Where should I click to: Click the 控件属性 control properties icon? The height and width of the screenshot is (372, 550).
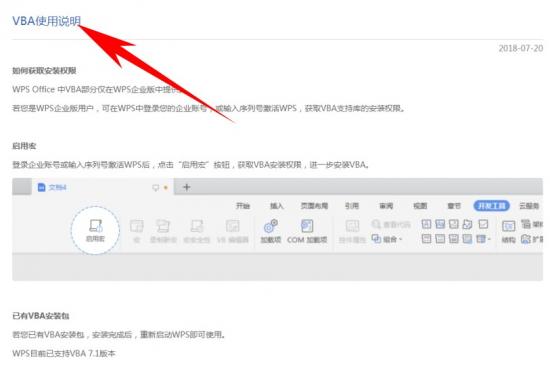(x=352, y=231)
